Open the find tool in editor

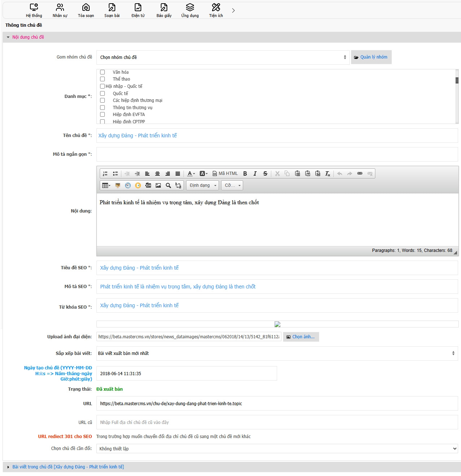coord(168,186)
